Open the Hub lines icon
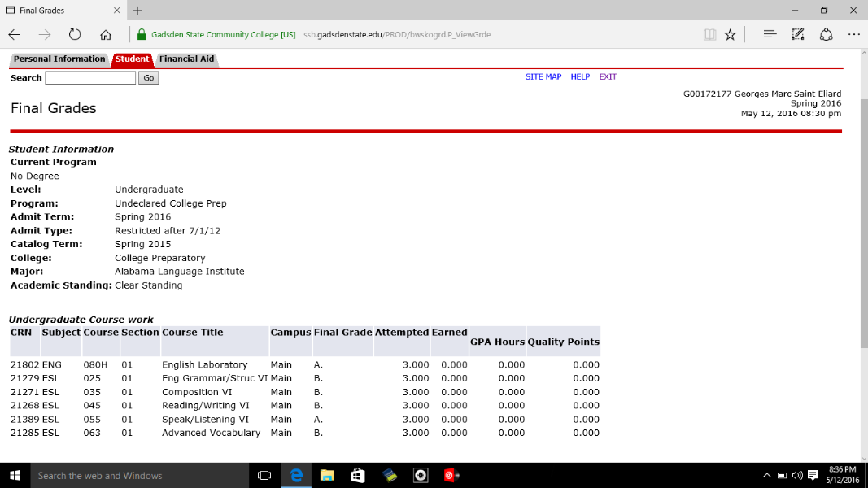This screenshot has width=868, height=488. pyautogui.click(x=770, y=34)
